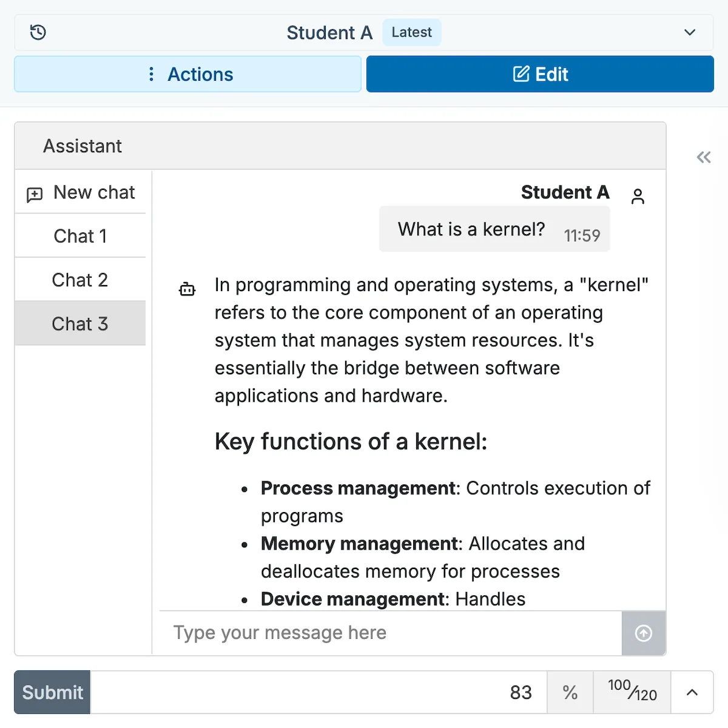728x728 pixels.
Task: Open Chat 1 conversation
Action: point(80,236)
